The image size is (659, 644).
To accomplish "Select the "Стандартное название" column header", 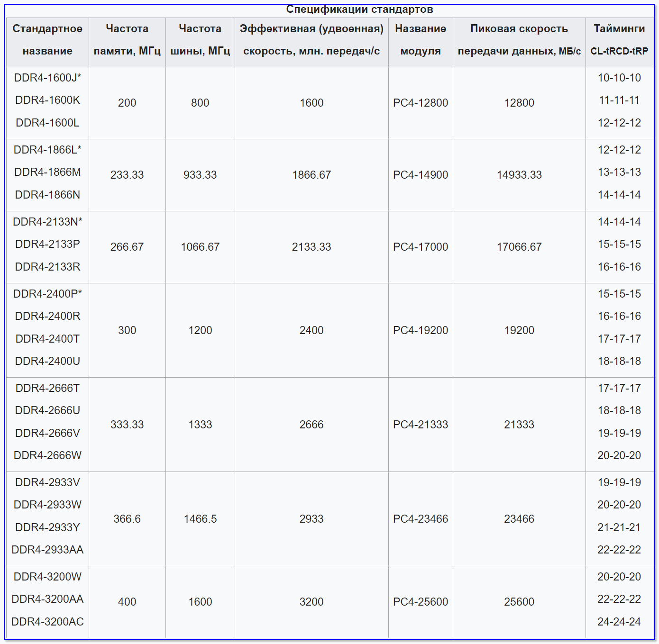I will (x=47, y=40).
